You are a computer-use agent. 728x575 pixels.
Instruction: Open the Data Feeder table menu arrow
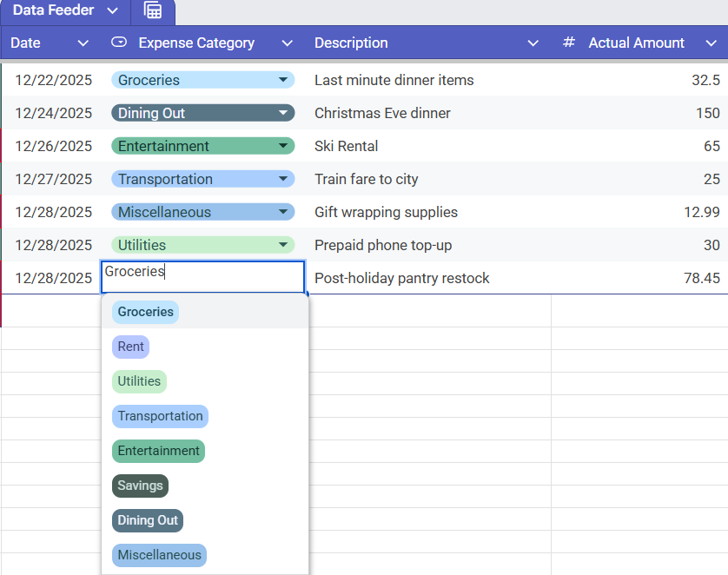pos(112,10)
